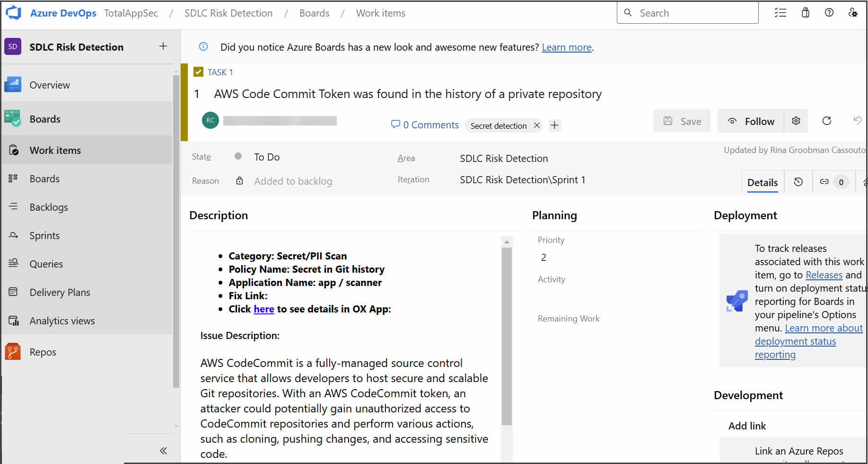The height and width of the screenshot is (464, 868).
Task: Open the work item settings gear
Action: [796, 121]
